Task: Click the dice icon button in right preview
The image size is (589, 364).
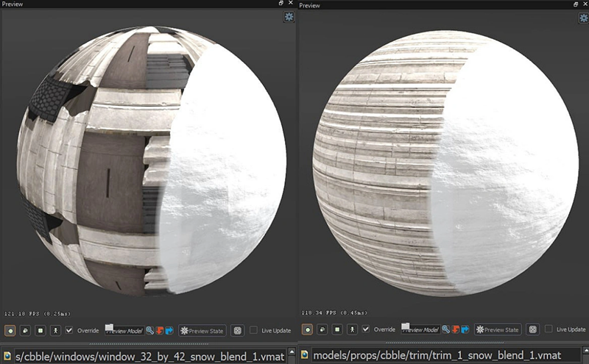Action: click(x=533, y=330)
